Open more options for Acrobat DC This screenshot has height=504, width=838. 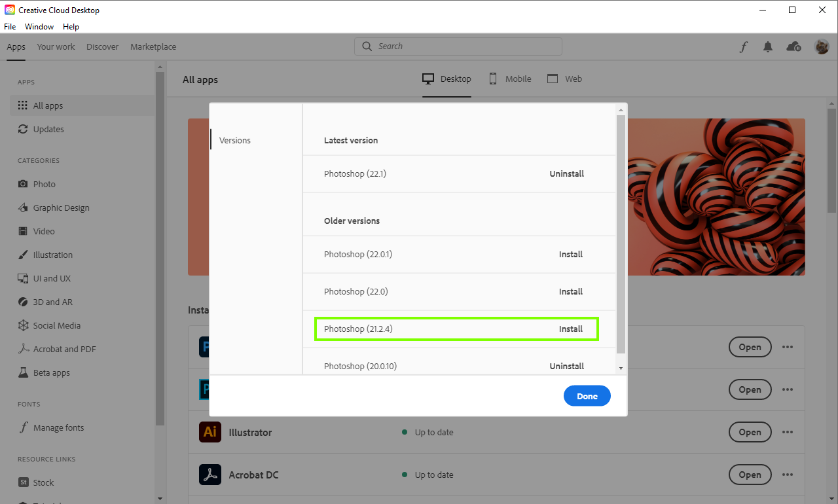(788, 475)
